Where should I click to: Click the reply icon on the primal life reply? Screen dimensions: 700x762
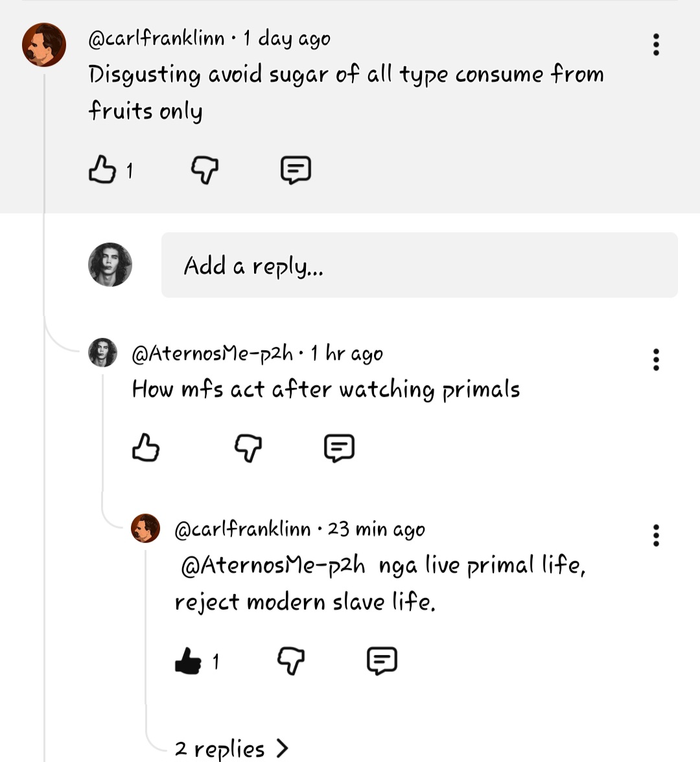pyautogui.click(x=382, y=661)
